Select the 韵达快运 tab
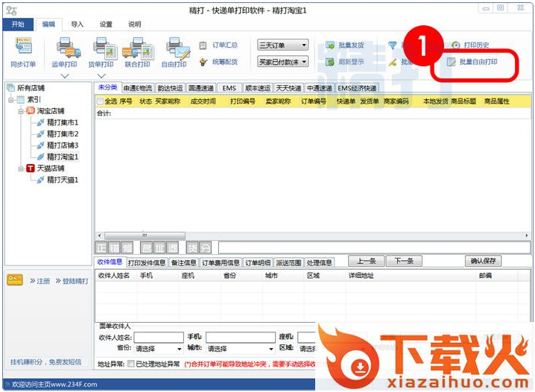 click(x=170, y=88)
